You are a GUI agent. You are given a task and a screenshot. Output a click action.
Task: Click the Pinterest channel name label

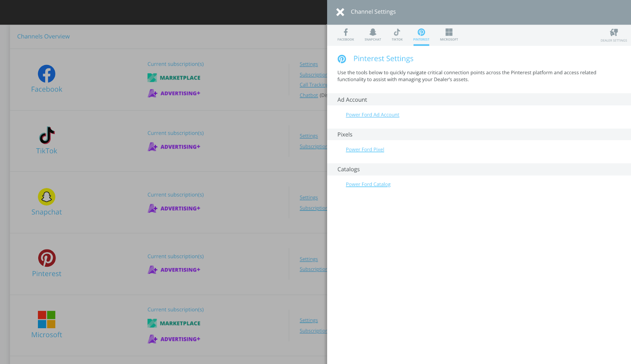47,274
